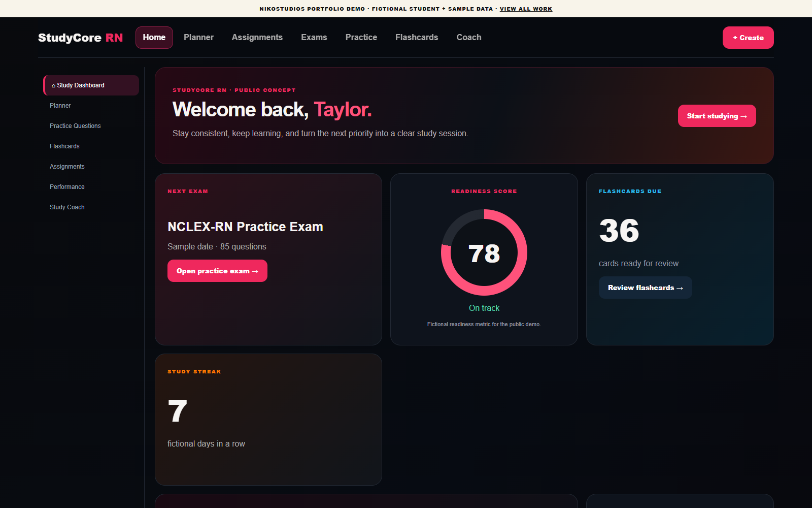Click the fictional readiness metric note
812x508 pixels.
pyautogui.click(x=484, y=324)
